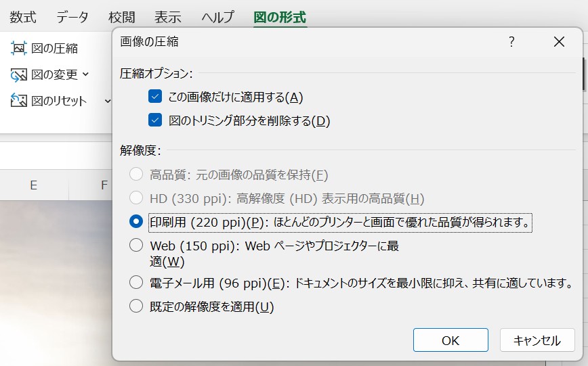Click the Change Picture (図の変更) icon
Viewport: 588px width, 366px height.
tap(19, 74)
